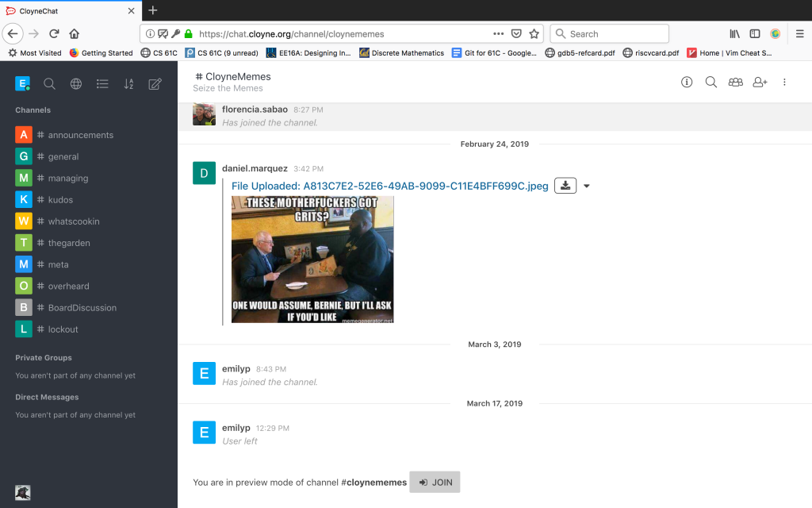Open the Git for 61C - Google bookmark

tap(494, 53)
